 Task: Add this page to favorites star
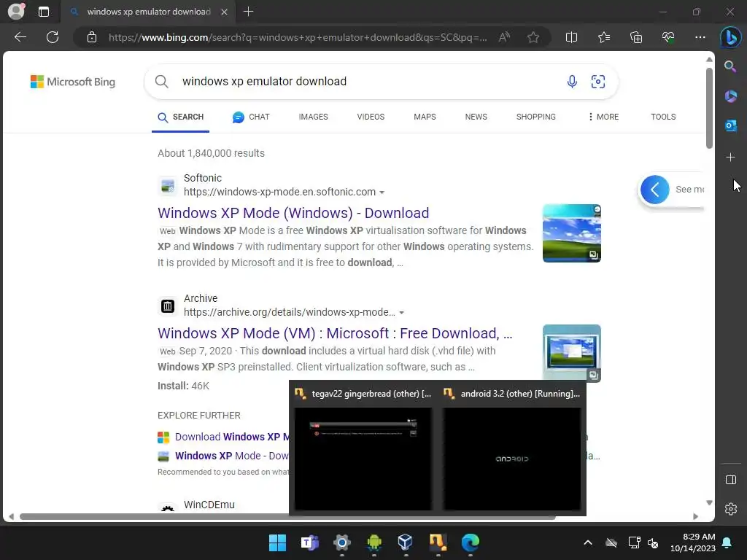[x=533, y=37]
